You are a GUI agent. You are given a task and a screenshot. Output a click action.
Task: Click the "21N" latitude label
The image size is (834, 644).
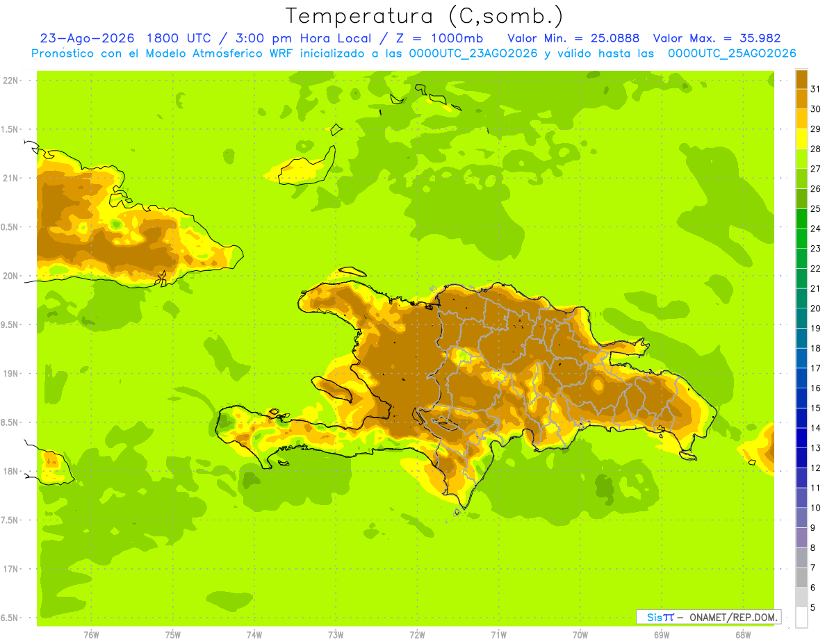point(11,179)
